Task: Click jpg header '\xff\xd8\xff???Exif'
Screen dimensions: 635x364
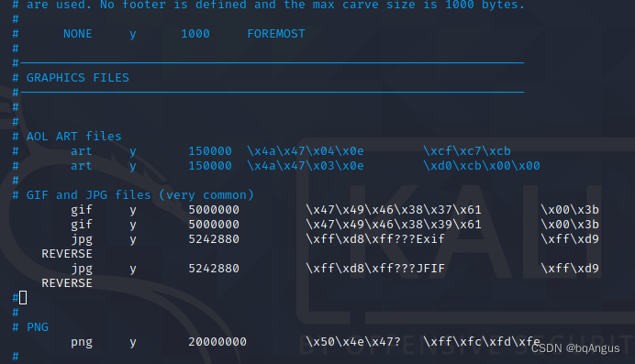Action: tap(375, 239)
